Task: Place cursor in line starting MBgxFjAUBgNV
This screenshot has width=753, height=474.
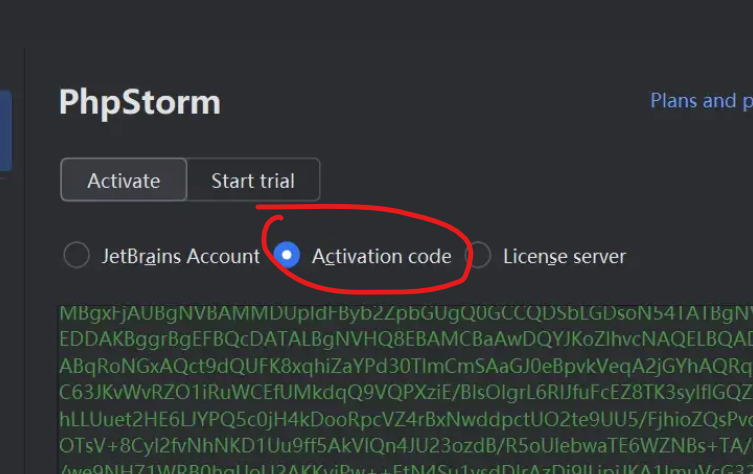Action: (x=405, y=313)
